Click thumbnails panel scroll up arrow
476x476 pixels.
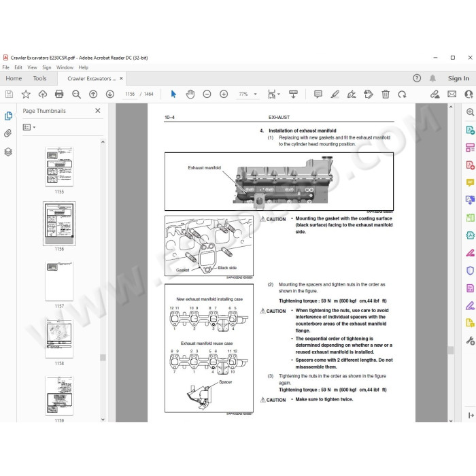103,141
